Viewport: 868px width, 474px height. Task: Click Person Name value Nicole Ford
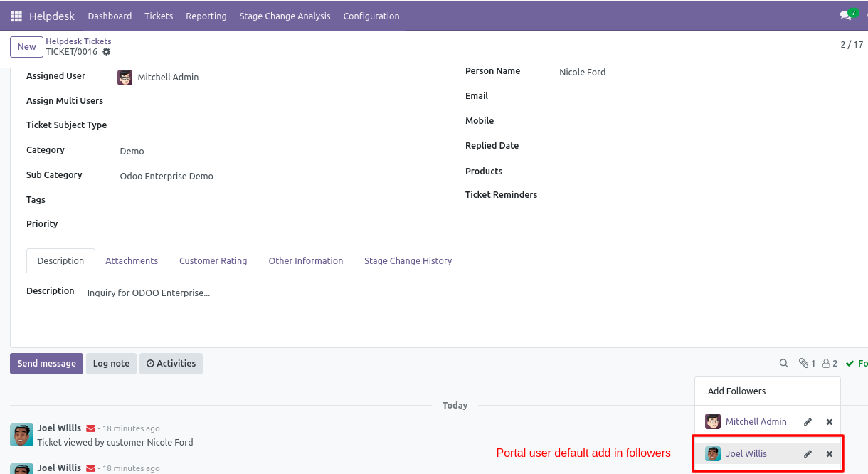582,73
